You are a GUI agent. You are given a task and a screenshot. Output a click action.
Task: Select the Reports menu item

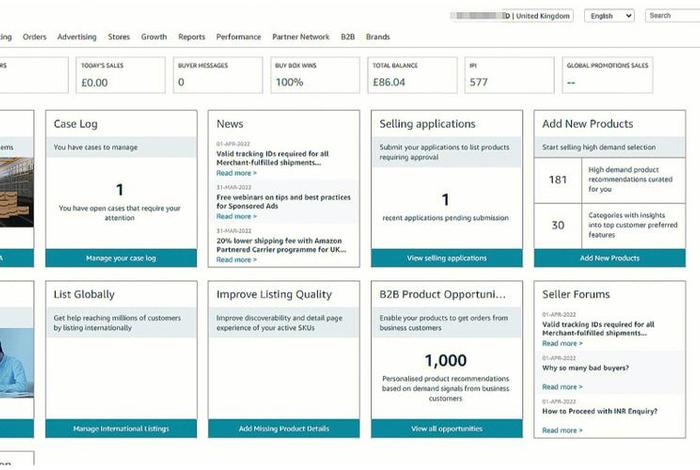click(191, 37)
